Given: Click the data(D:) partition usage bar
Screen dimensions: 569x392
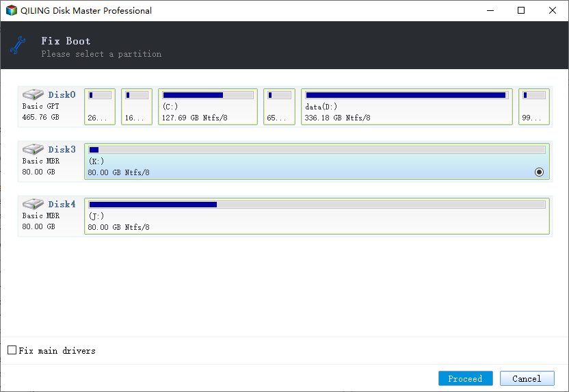Looking at the screenshot, I should pos(407,95).
